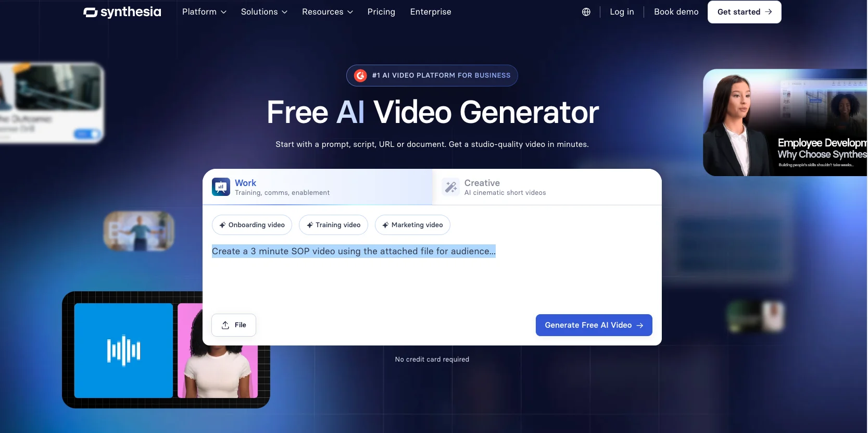
Task: Click the 'No credit card required' text
Action: [432, 360]
